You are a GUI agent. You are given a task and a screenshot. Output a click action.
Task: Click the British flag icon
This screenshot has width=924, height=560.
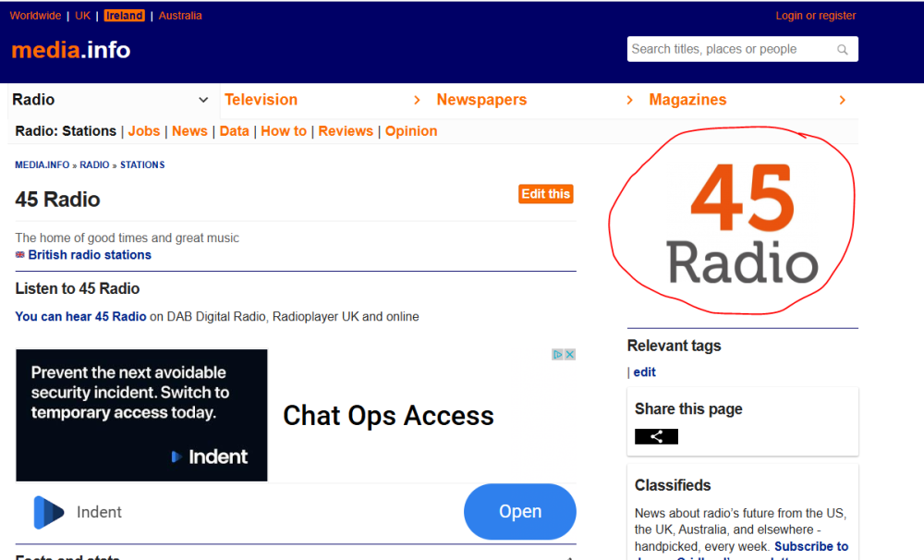20,255
